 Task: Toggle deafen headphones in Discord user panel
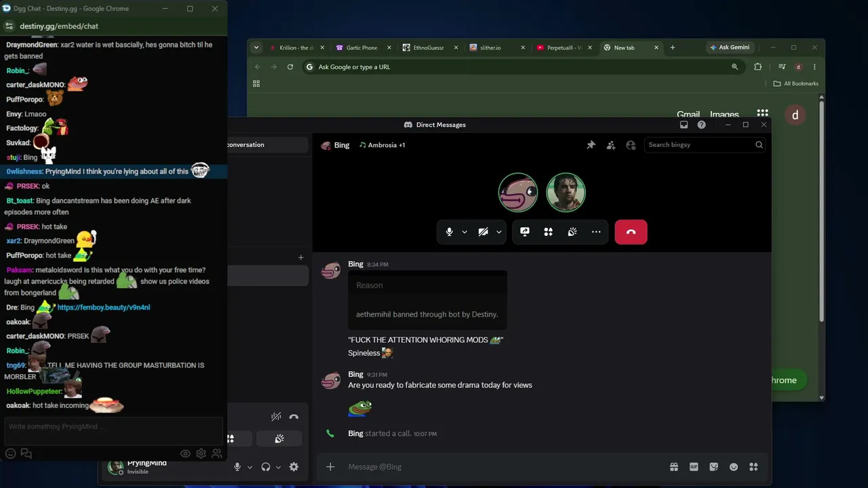[x=266, y=467]
